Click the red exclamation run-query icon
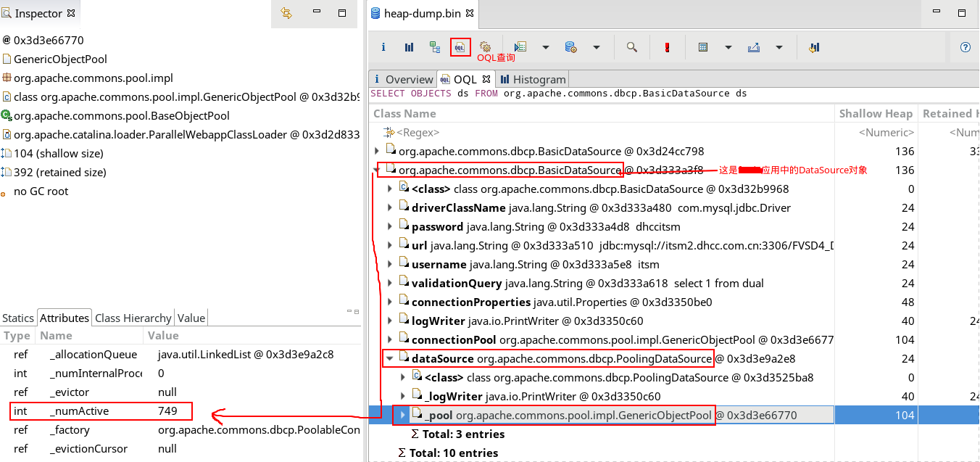Image resolution: width=980 pixels, height=462 pixels. [x=667, y=47]
